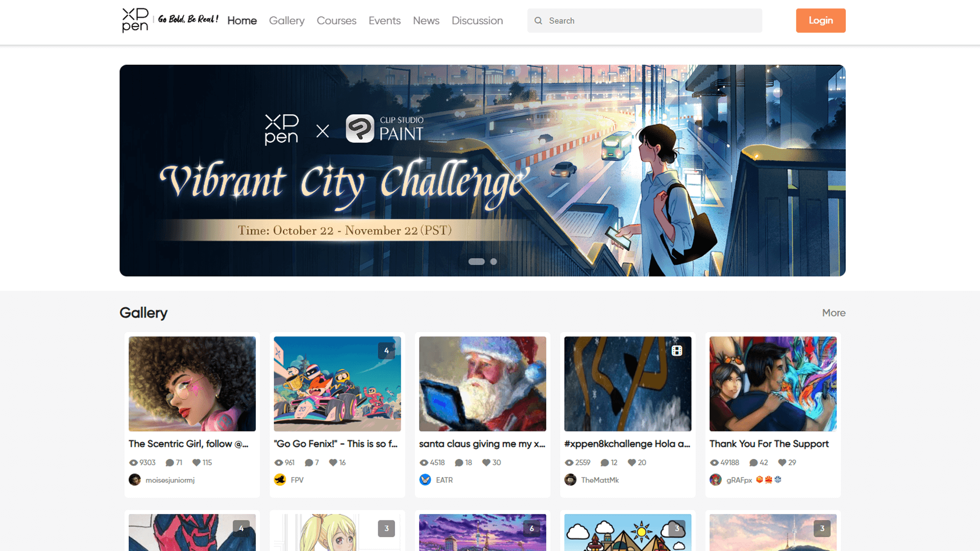Viewport: 980px width, 551px height.
Task: Click the XP-Pen logo in header
Action: coord(135,20)
